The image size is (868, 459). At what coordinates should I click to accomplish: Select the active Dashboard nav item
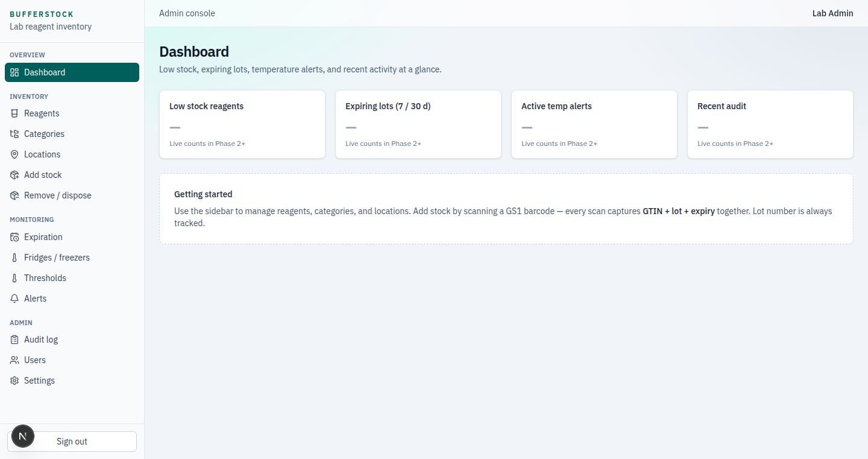(x=72, y=72)
